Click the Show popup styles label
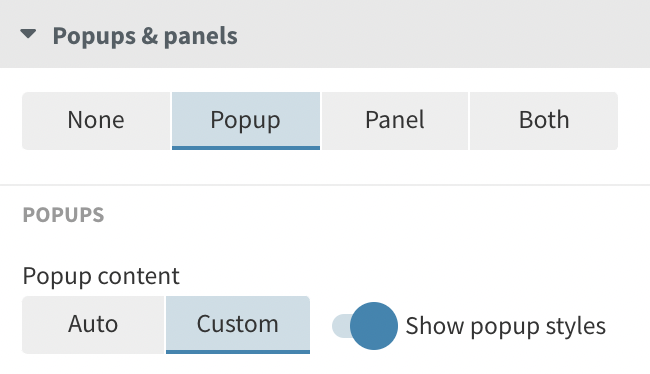Image resolution: width=650 pixels, height=374 pixels. [506, 326]
